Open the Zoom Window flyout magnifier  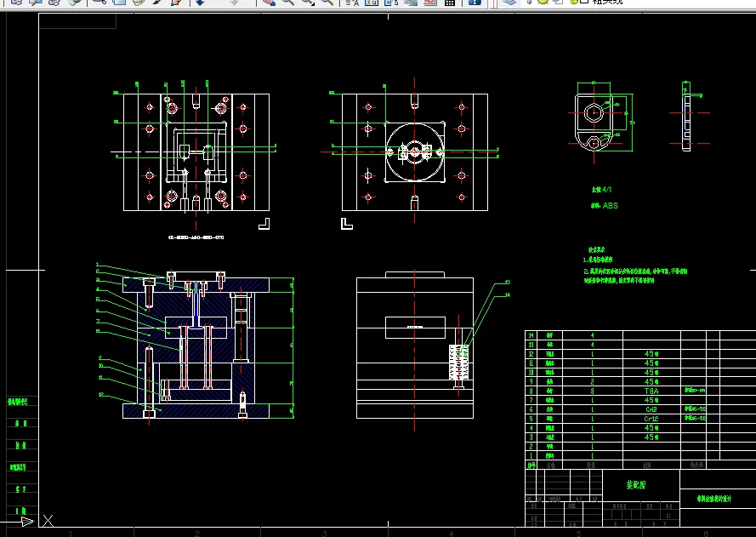tap(308, 2)
